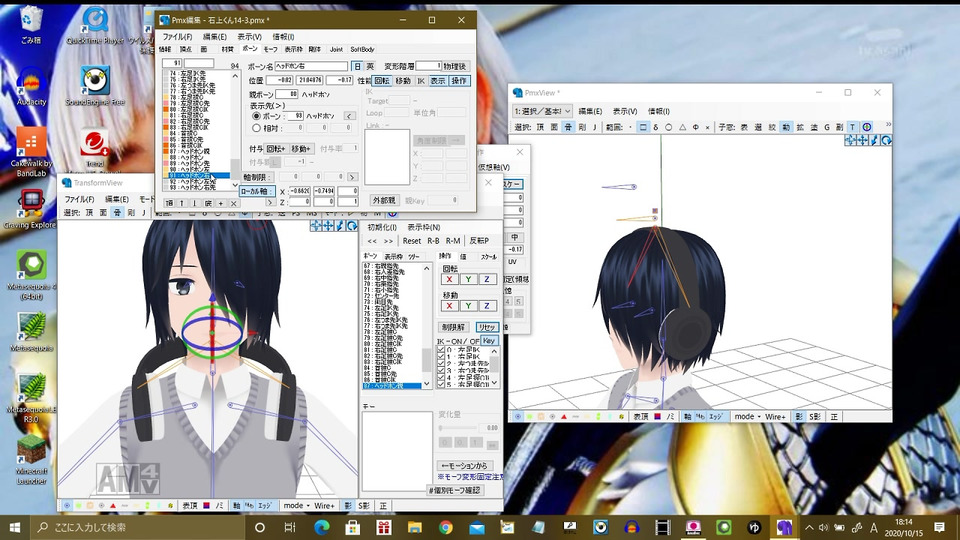Select the triangle range tool in PmxView

click(681, 127)
